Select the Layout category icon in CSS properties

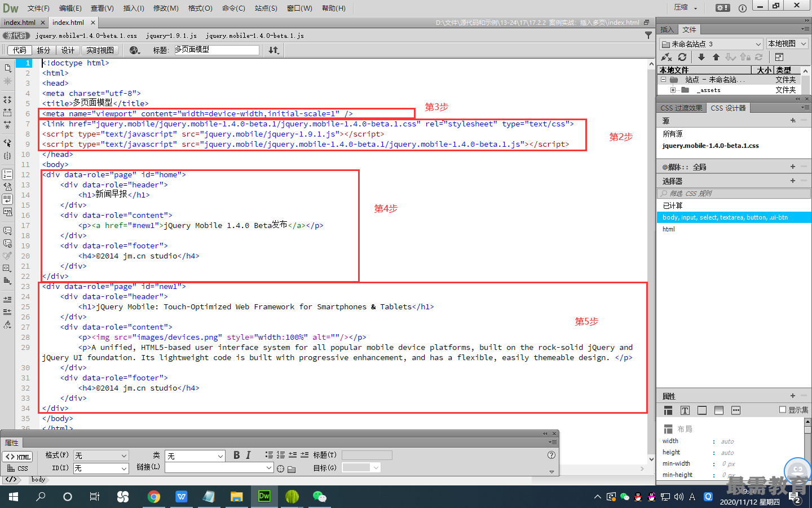tap(668, 410)
